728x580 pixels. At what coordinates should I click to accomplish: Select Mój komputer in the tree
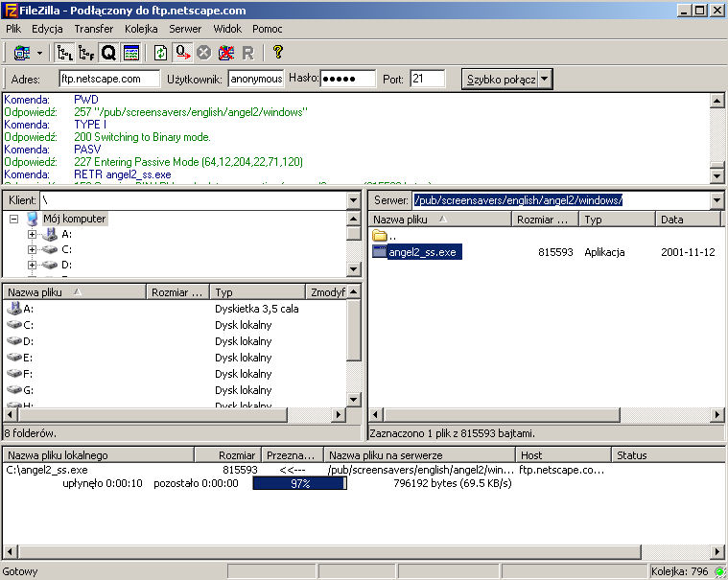click(x=75, y=219)
